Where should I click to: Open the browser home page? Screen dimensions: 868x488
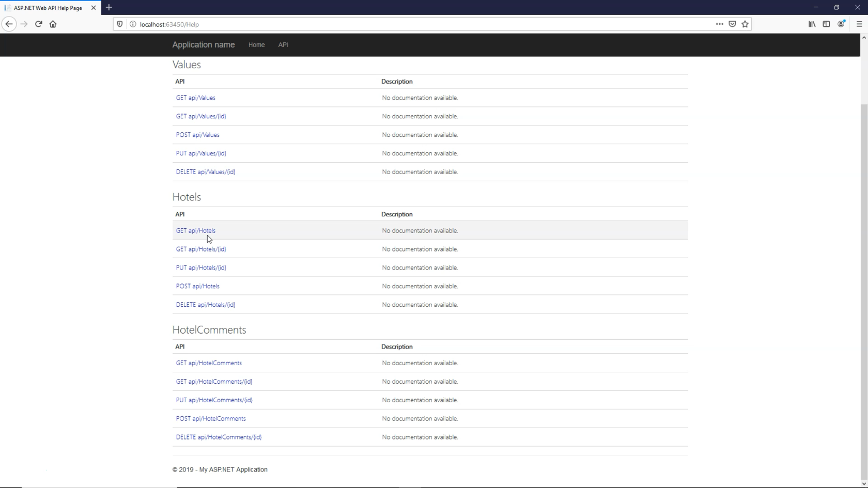coord(53,24)
